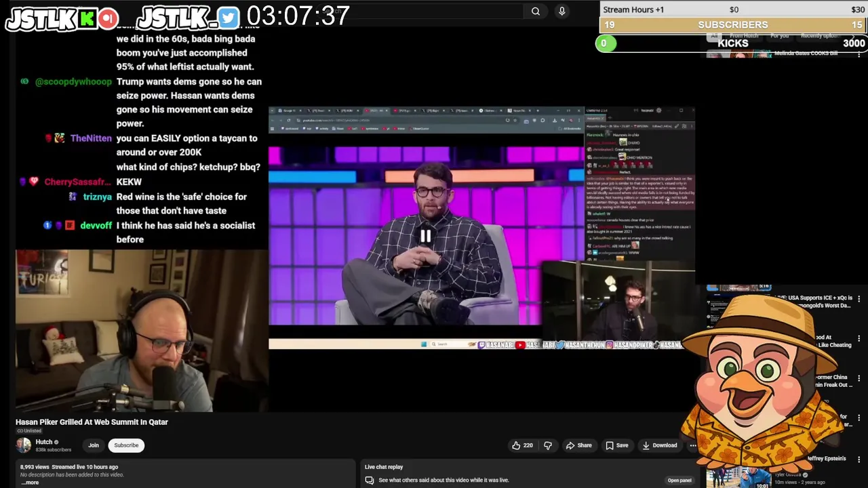Click video title 'Hasan Piker Grilled At Web Summit In Qatar'
868x488 pixels.
click(92, 422)
